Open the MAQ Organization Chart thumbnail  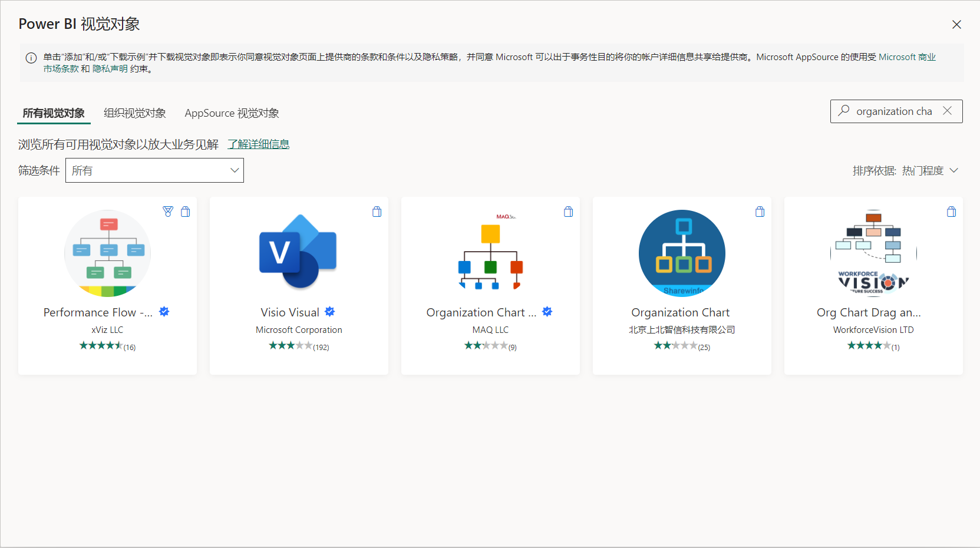point(490,252)
